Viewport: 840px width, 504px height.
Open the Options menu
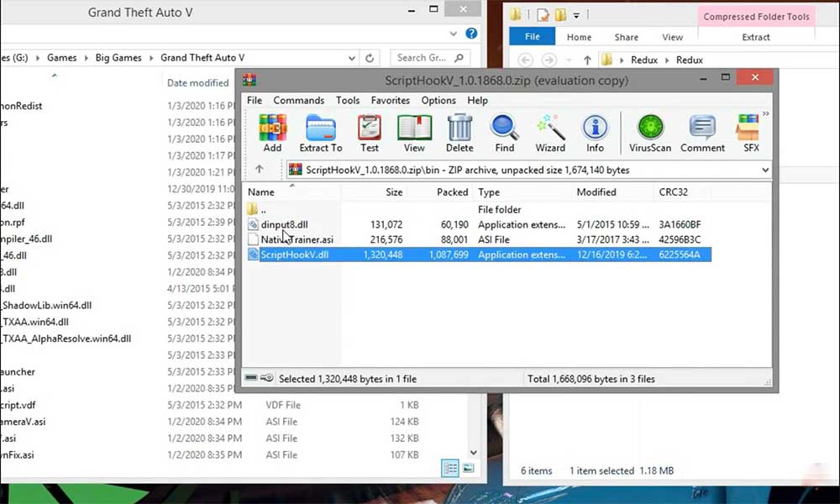438,100
